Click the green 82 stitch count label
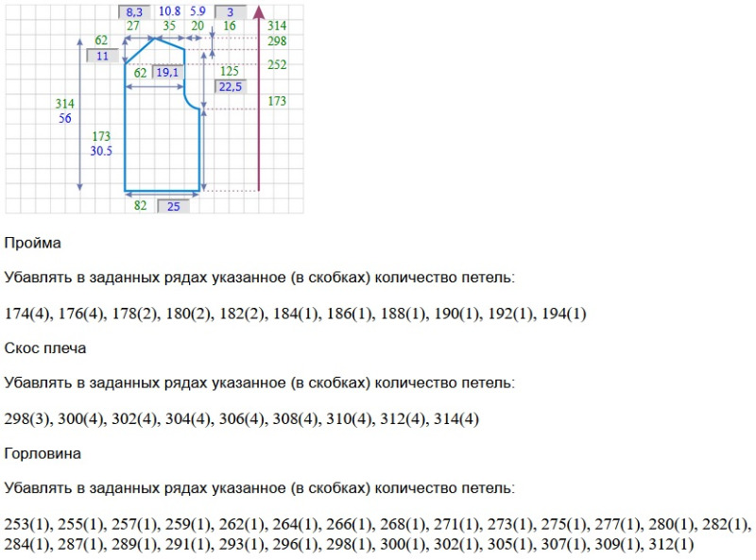 pyautogui.click(x=140, y=206)
